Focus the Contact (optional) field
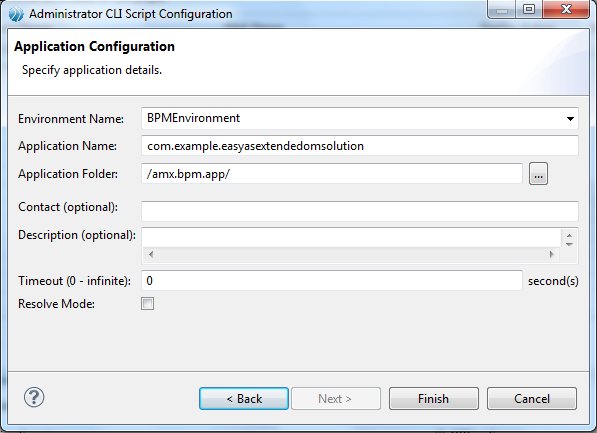The height and width of the screenshot is (433, 597). click(359, 211)
